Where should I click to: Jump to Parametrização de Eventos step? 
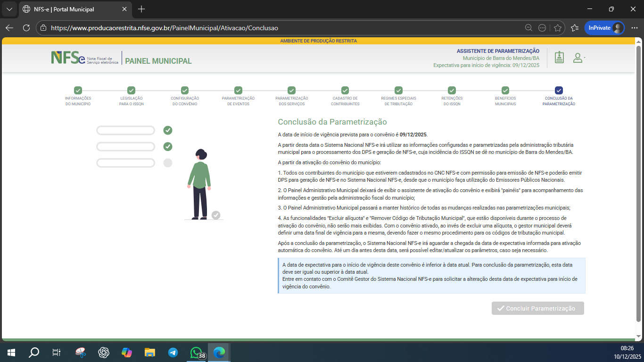[238, 90]
